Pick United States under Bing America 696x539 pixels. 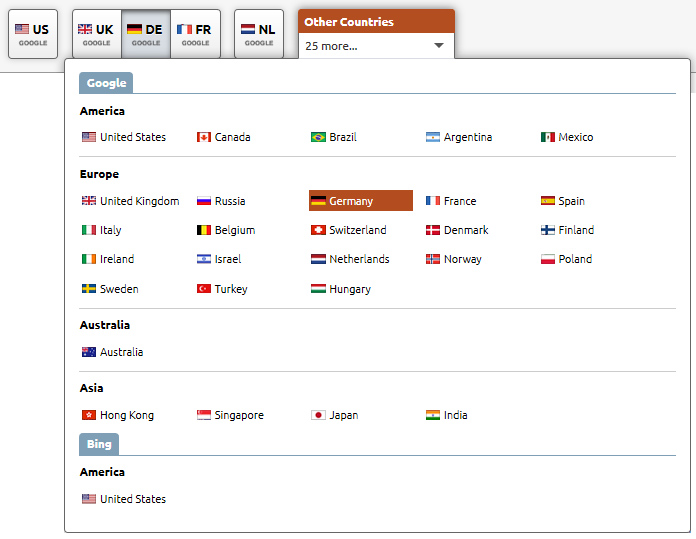pos(132,499)
